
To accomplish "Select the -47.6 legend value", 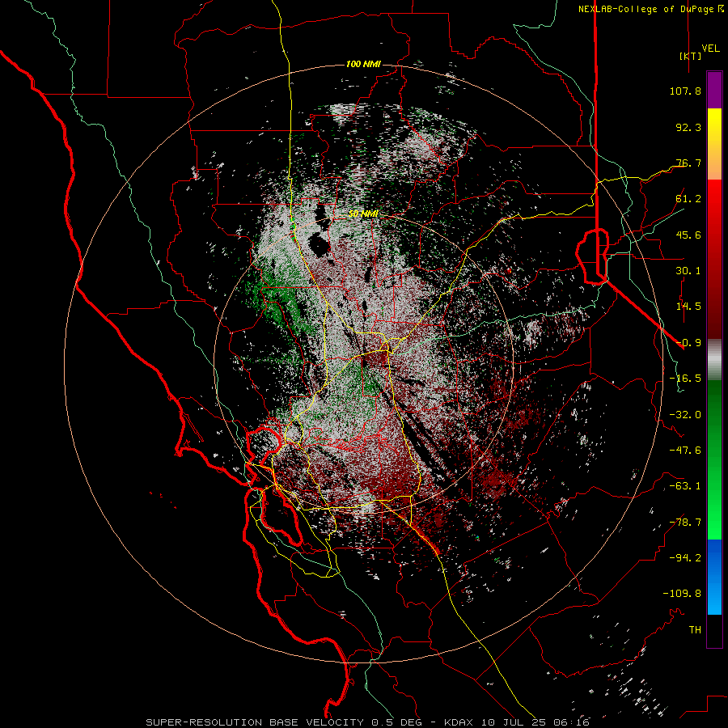I will pyautogui.click(x=685, y=451).
